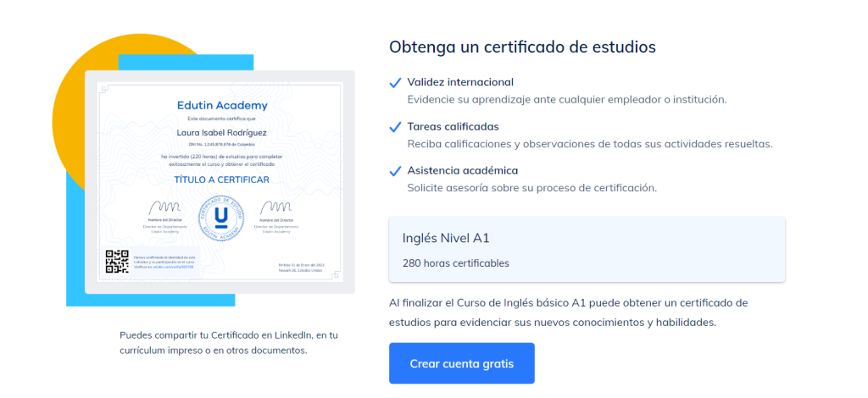Click the right director signature on certificate
The height and width of the screenshot is (398, 868).
276,207
